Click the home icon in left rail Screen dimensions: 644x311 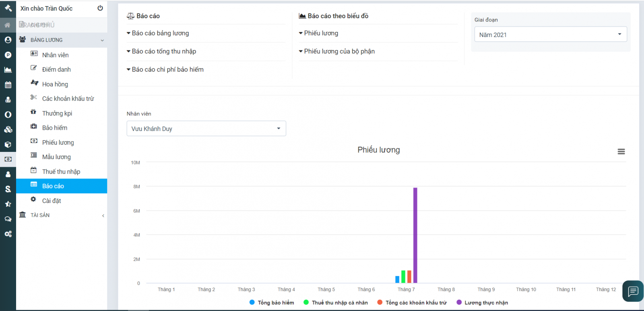tap(8, 25)
